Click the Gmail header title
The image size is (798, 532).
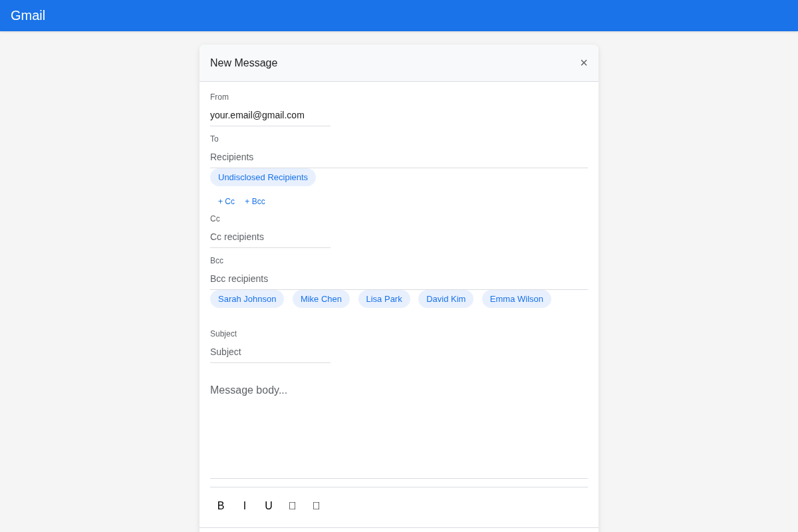pos(28,15)
